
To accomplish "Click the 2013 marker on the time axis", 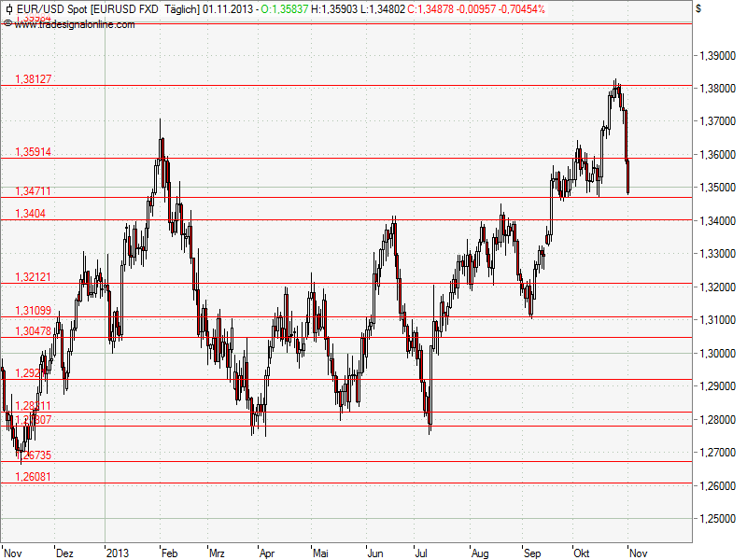I will [x=118, y=553].
